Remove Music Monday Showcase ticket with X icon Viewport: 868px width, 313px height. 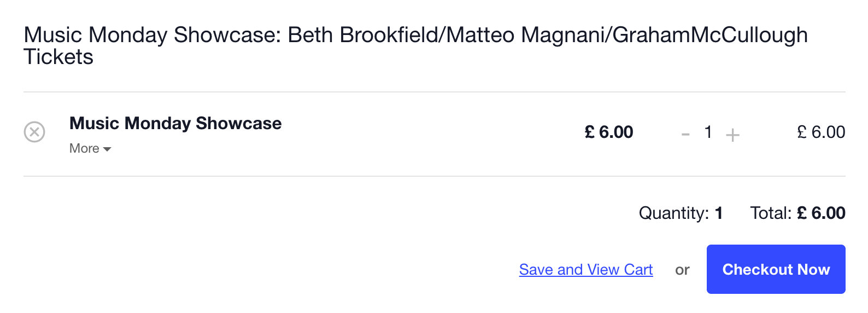click(x=34, y=132)
